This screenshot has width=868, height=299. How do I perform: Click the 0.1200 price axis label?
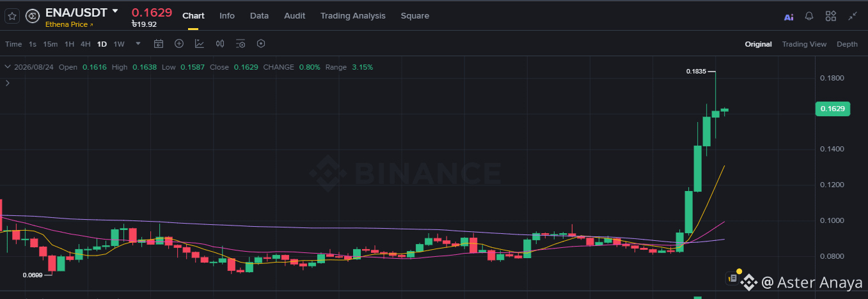click(832, 185)
